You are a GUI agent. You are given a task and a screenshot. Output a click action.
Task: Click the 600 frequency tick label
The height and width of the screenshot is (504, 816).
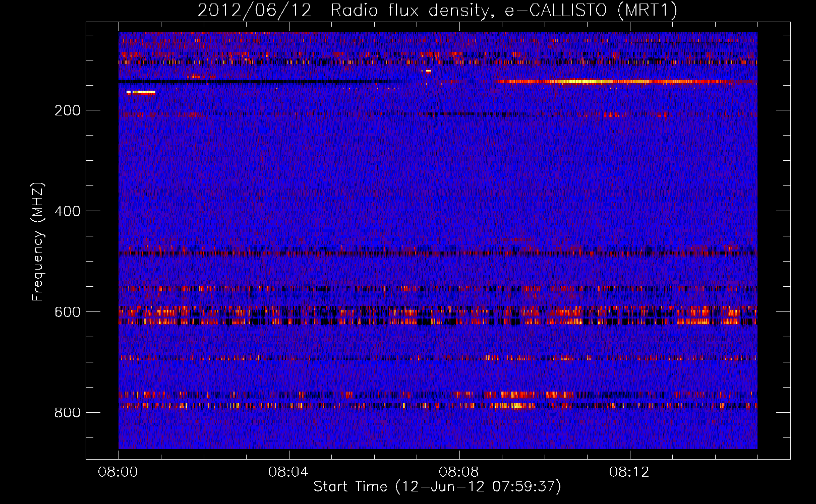pyautogui.click(x=68, y=312)
